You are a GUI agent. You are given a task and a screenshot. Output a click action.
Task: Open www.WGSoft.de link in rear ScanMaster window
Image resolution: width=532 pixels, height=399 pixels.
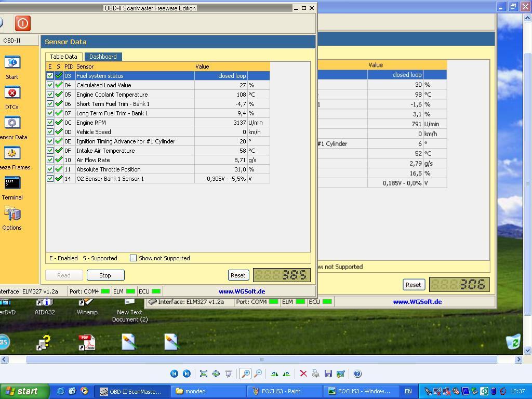[417, 302]
